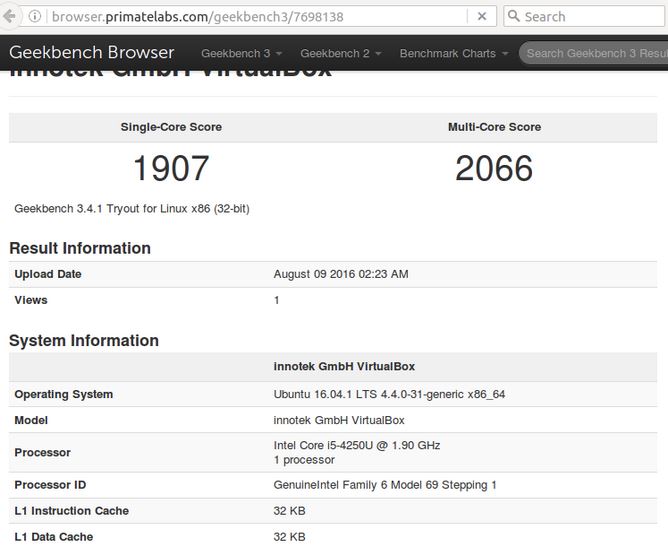The height and width of the screenshot is (547, 668).
Task: Select the Processor ID label
Action: point(50,485)
